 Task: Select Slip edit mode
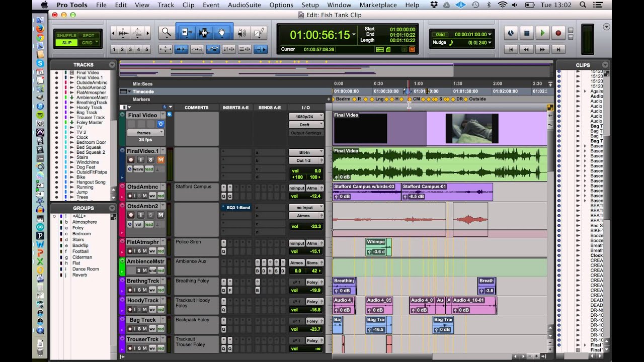pos(66,43)
